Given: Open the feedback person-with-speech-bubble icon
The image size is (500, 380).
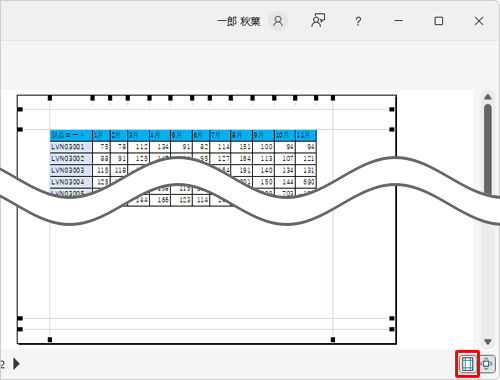Looking at the screenshot, I should 318,21.
